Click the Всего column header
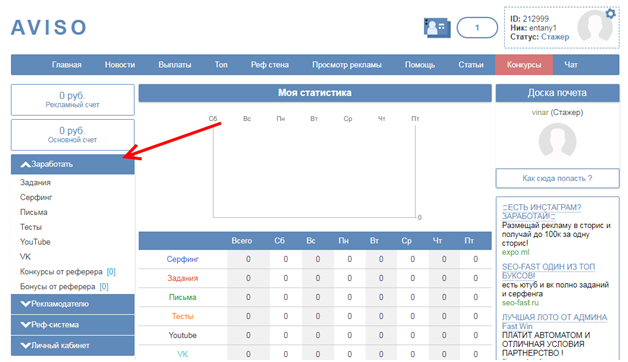Screen dimensions: 628x362 pos(242,241)
